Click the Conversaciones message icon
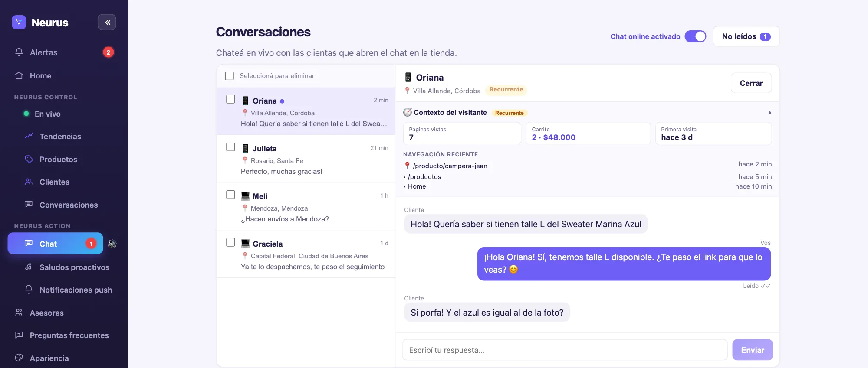This screenshot has width=868, height=368. point(29,204)
